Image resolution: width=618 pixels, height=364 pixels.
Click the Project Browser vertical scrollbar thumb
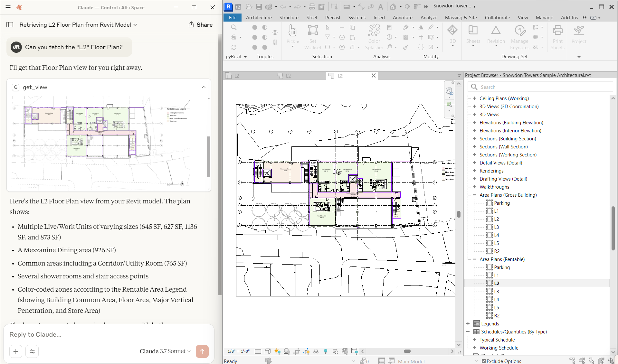click(x=613, y=228)
